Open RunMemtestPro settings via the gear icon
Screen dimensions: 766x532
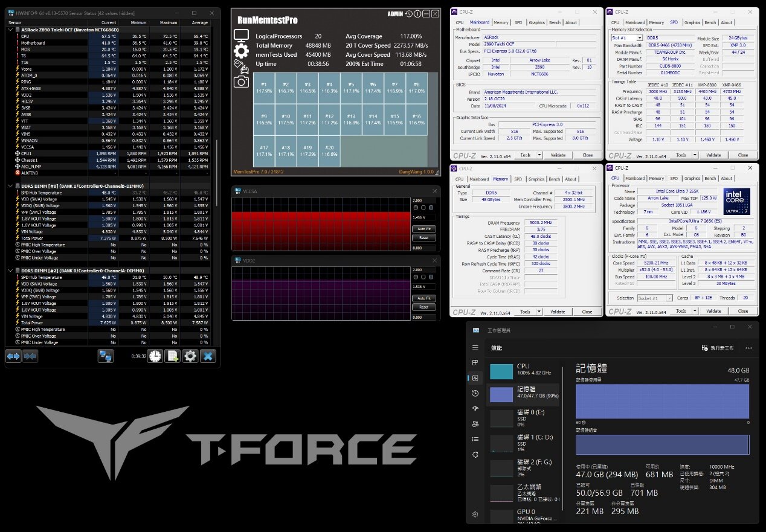[240, 52]
